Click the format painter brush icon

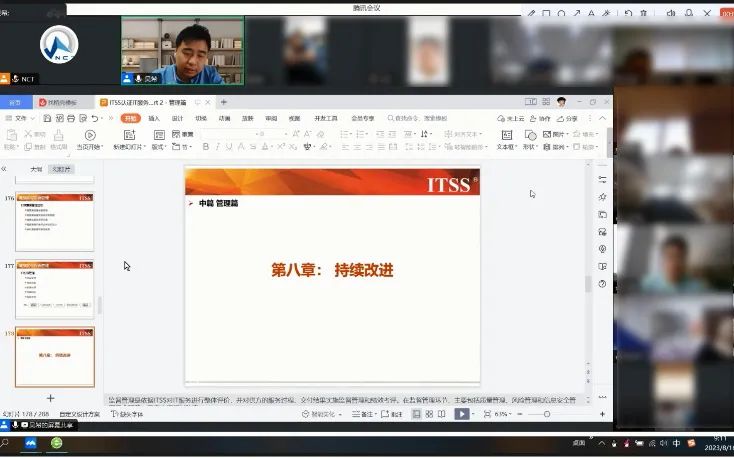pyautogui.click(x=59, y=135)
